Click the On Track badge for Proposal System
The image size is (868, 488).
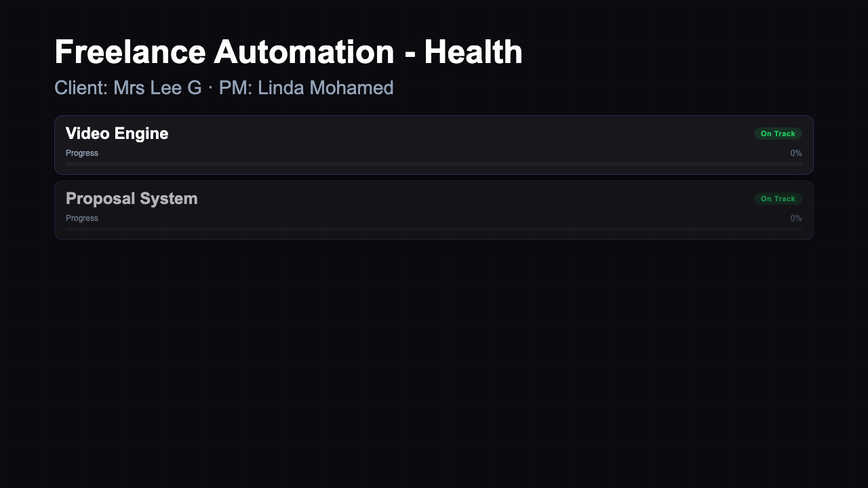[778, 199]
